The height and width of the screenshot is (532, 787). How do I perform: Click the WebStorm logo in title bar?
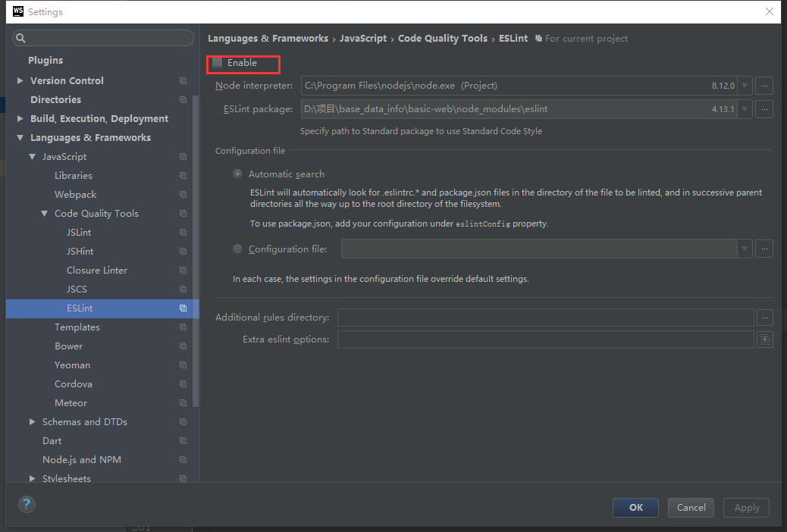pos(18,11)
